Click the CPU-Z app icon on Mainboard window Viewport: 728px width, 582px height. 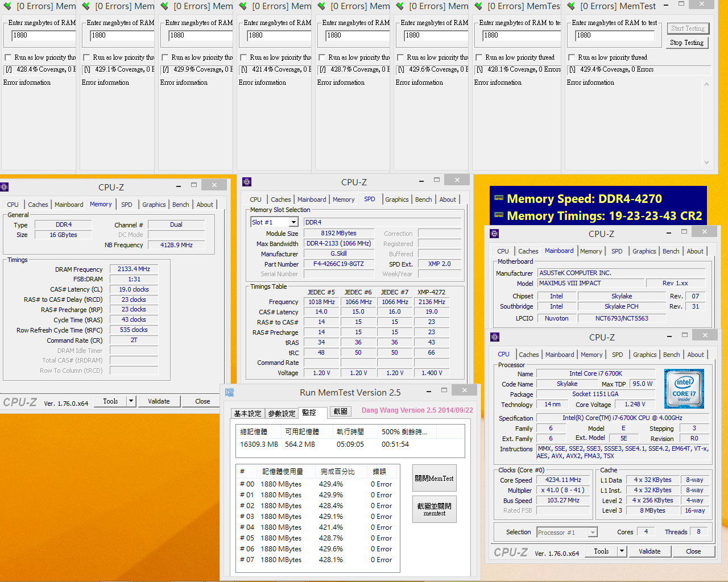[494, 233]
